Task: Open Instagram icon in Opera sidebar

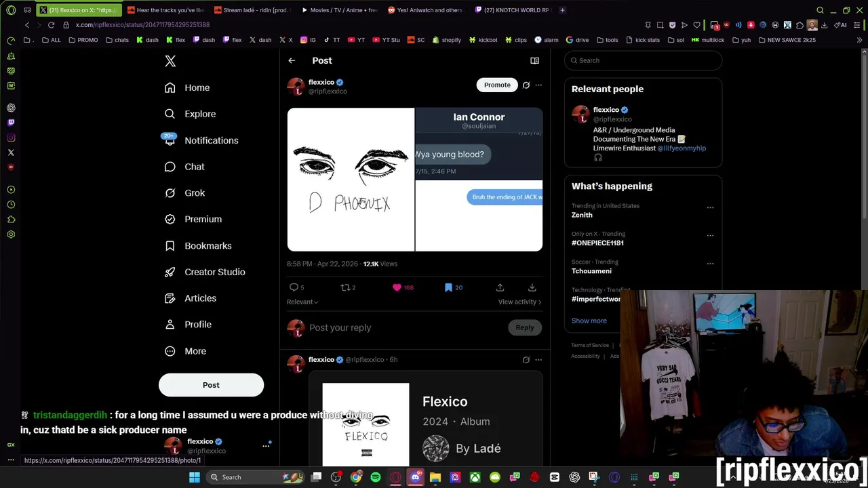Action: coord(11,138)
